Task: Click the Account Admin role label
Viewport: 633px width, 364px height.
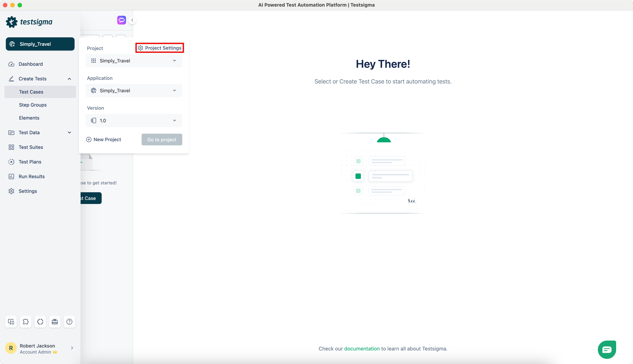Action: (x=35, y=352)
